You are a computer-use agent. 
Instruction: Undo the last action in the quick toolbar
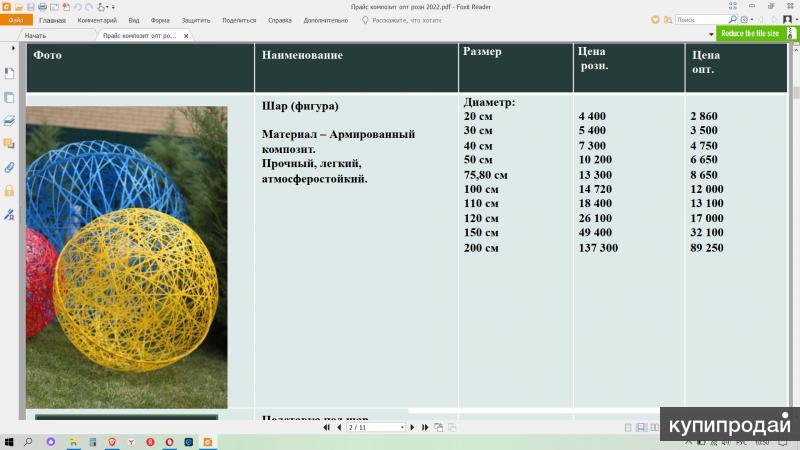[x=78, y=7]
